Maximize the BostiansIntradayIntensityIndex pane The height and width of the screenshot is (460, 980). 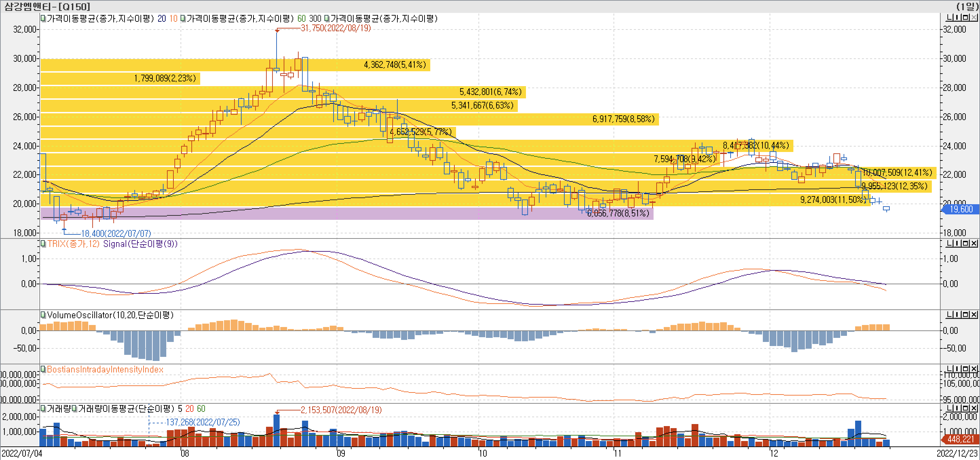pos(966,368)
